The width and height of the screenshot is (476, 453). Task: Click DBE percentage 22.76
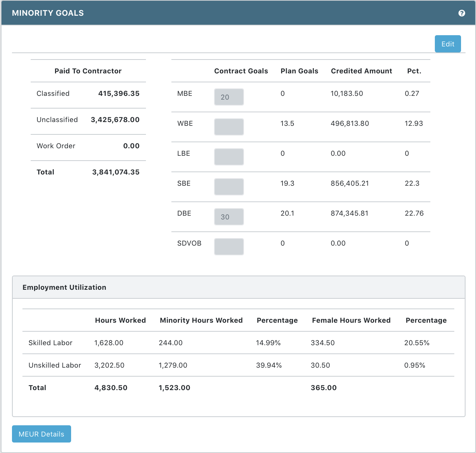pyautogui.click(x=414, y=213)
